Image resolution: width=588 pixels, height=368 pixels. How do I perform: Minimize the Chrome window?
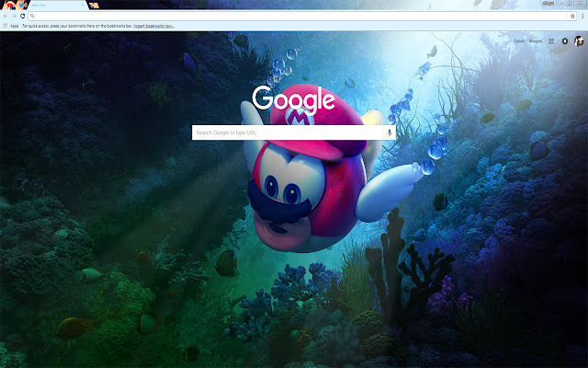pos(561,3)
